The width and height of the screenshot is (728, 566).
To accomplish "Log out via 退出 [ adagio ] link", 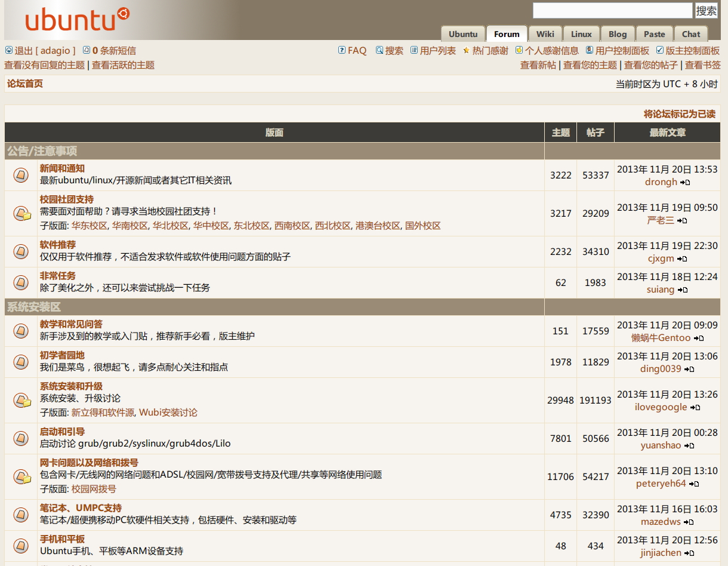I will tap(45, 51).
